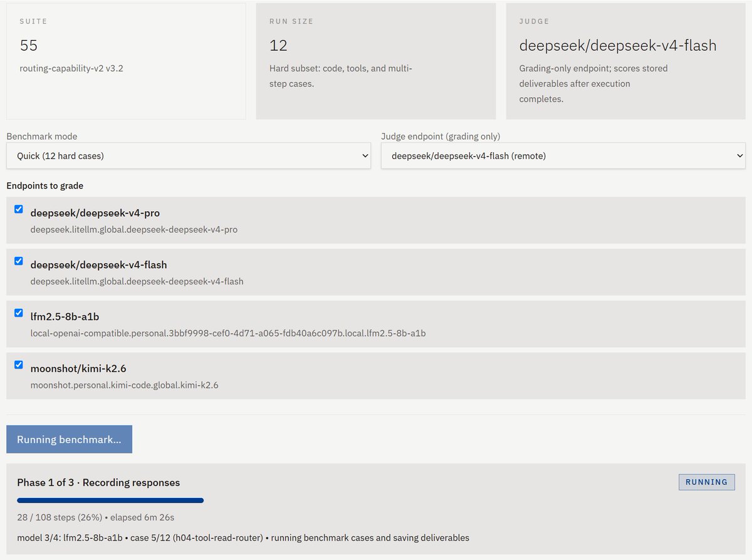Toggle the deepseek/deepseek-v4-pro endpoint checkbox
752x560 pixels.
19,209
